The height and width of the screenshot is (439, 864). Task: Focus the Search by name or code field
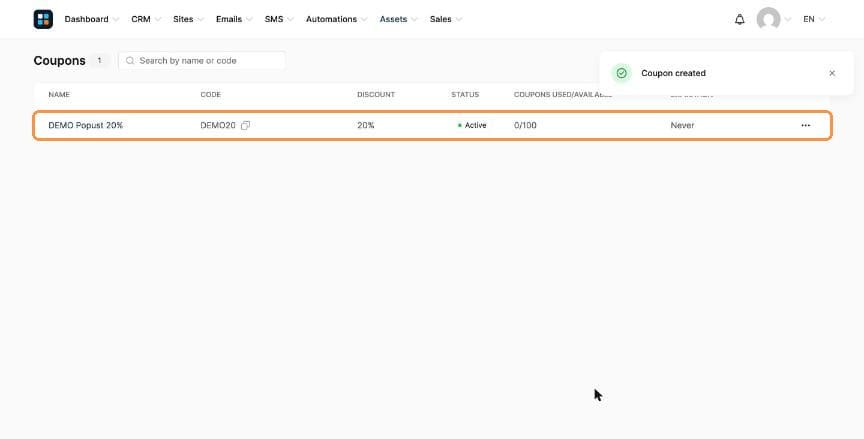202,61
